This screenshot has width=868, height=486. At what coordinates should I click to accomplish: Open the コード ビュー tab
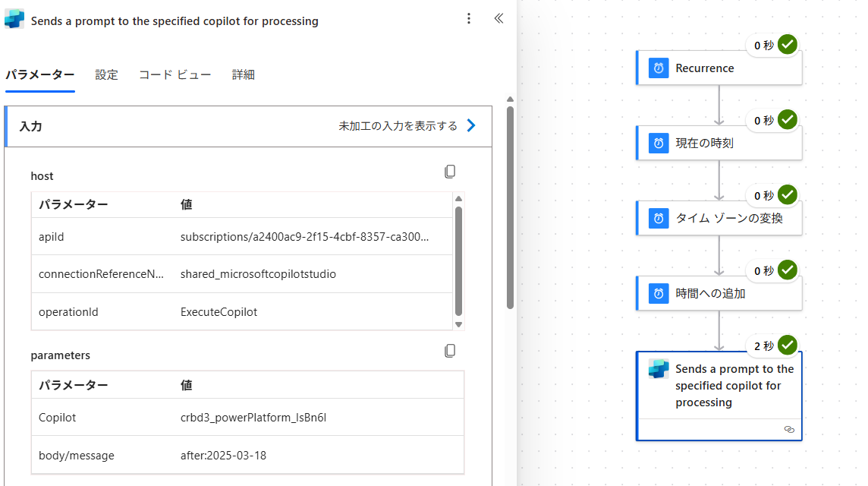pyautogui.click(x=175, y=75)
